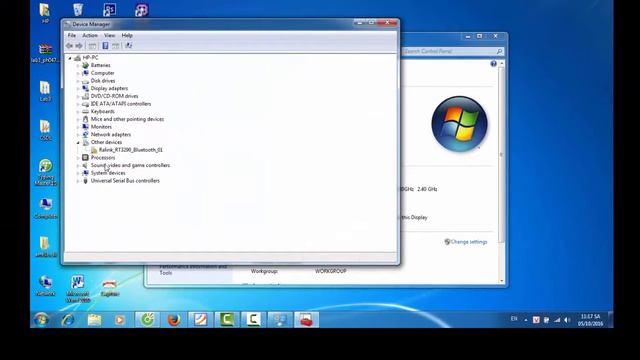Screen dimensions: 640x360
Task: Click the volume speaker tray icon
Action: pos(567,320)
